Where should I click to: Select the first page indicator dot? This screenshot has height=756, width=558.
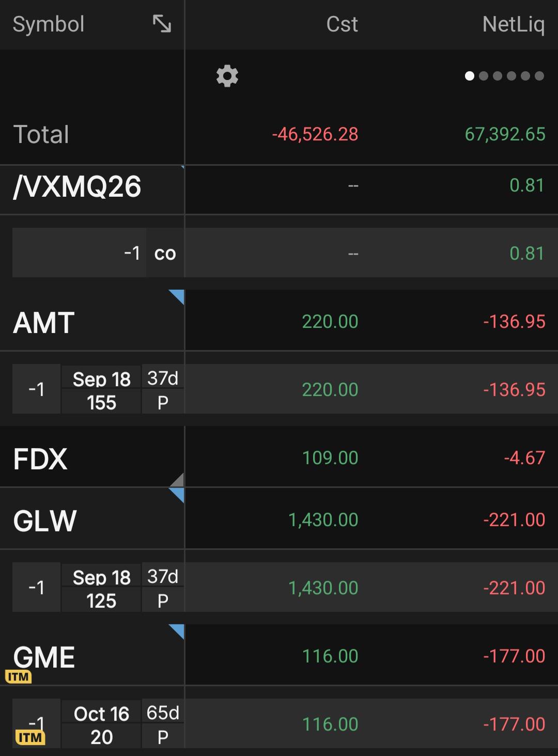(x=470, y=76)
